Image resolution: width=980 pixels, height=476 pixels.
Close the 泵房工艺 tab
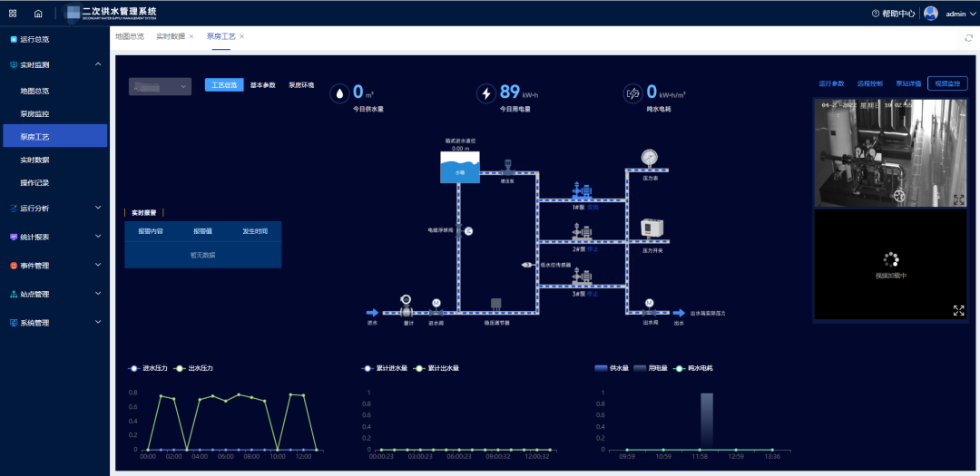(242, 36)
